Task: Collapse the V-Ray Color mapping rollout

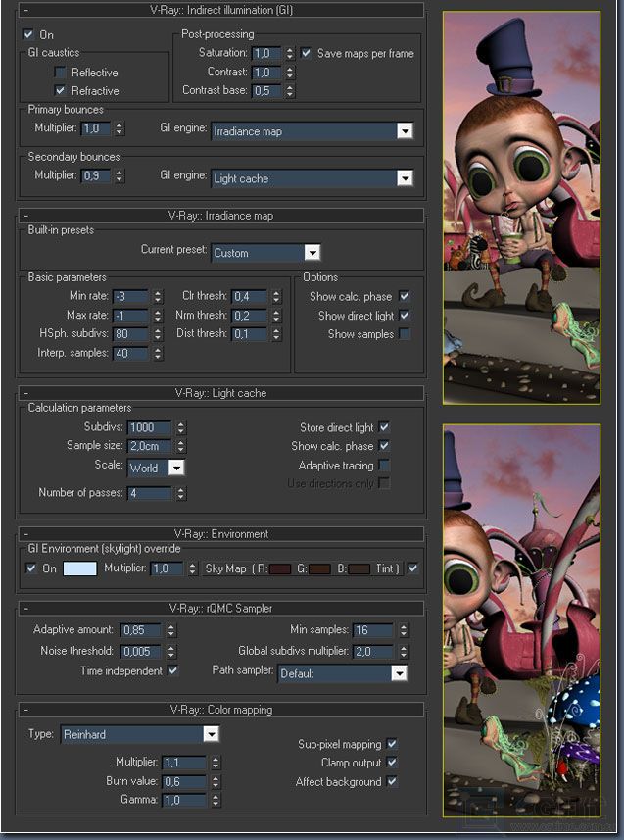Action: [x=221, y=710]
